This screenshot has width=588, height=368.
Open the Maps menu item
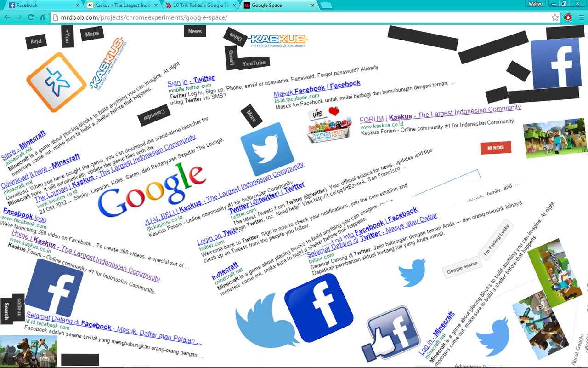click(x=92, y=34)
